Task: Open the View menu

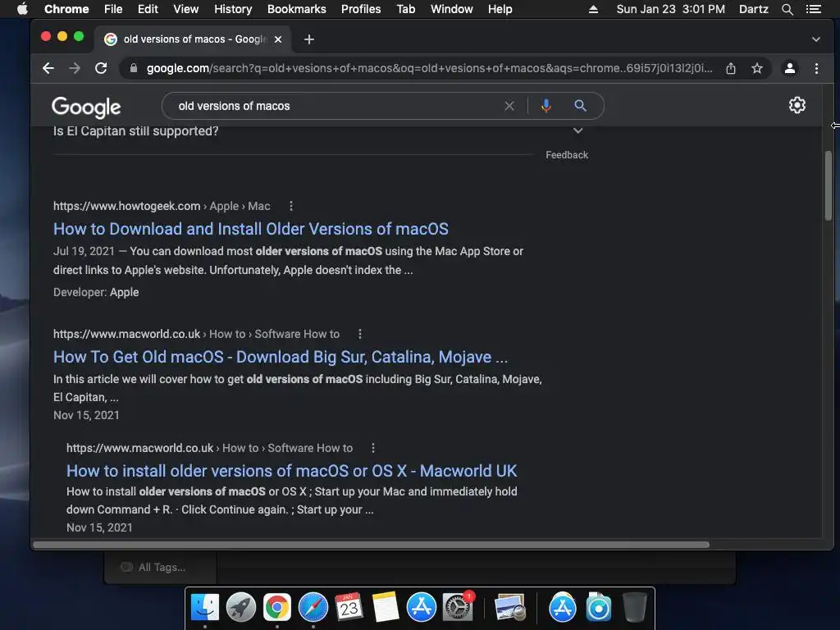Action: coord(186,9)
